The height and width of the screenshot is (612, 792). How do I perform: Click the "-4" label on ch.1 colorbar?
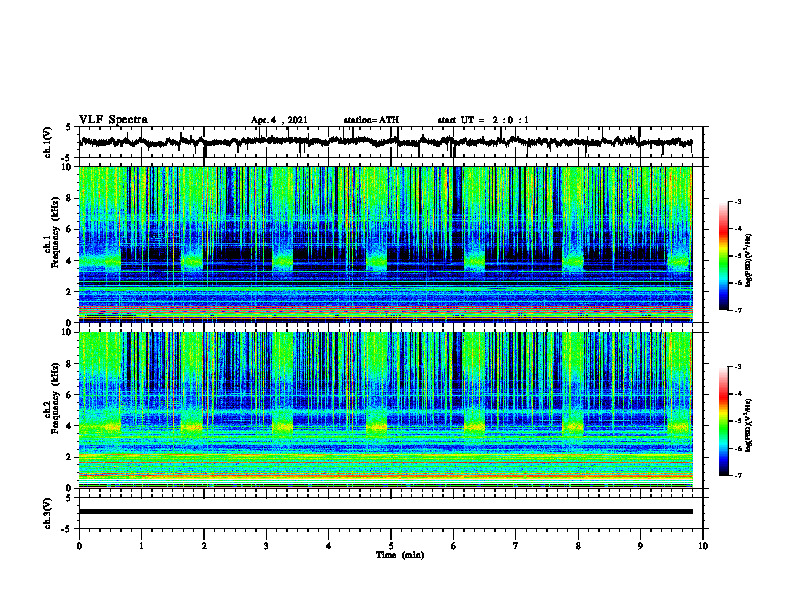pyautogui.click(x=737, y=229)
